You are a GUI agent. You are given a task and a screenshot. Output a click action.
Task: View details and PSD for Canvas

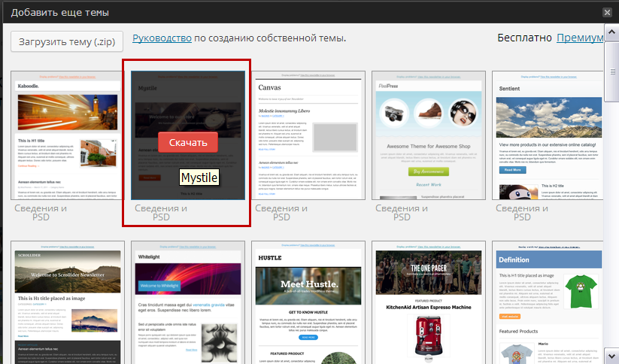[x=281, y=212]
